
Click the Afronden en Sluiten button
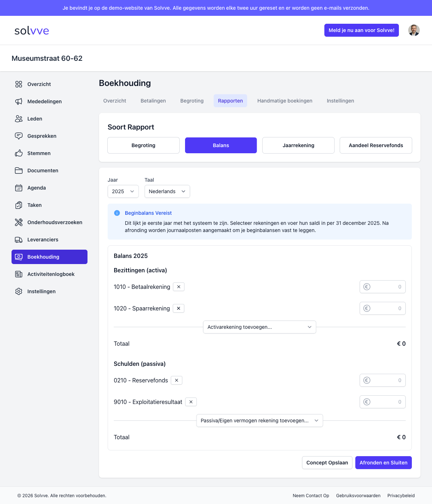coord(383,463)
